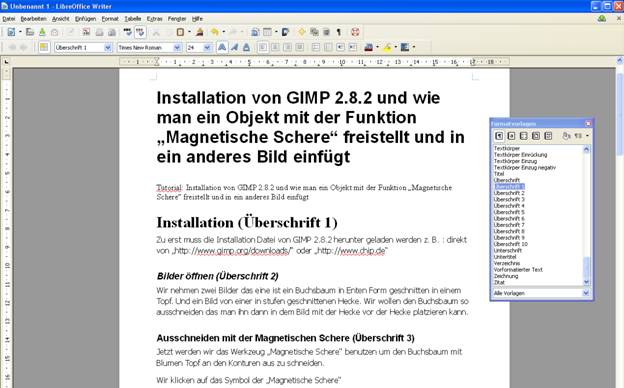Open the font color dropdown arrow
This screenshot has height=388, width=624.
377,47
